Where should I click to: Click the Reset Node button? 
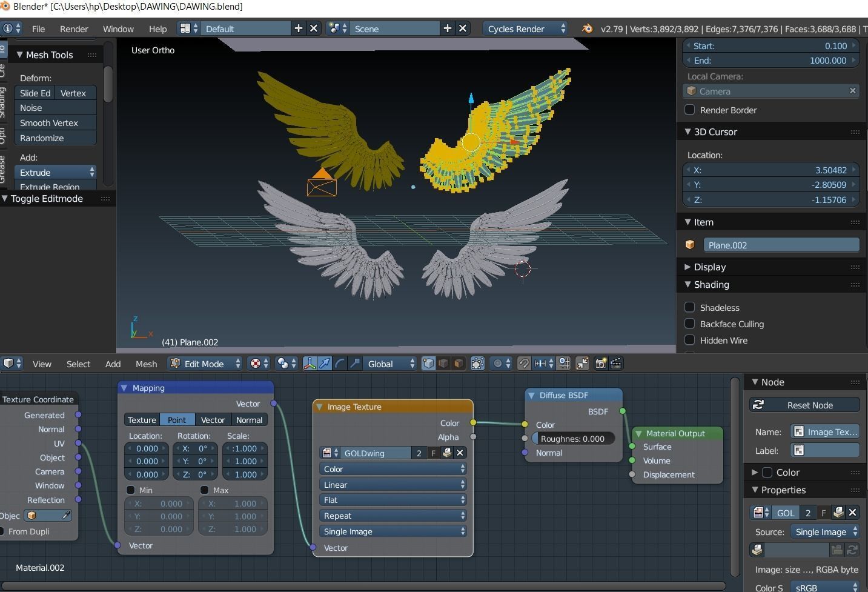[804, 405]
